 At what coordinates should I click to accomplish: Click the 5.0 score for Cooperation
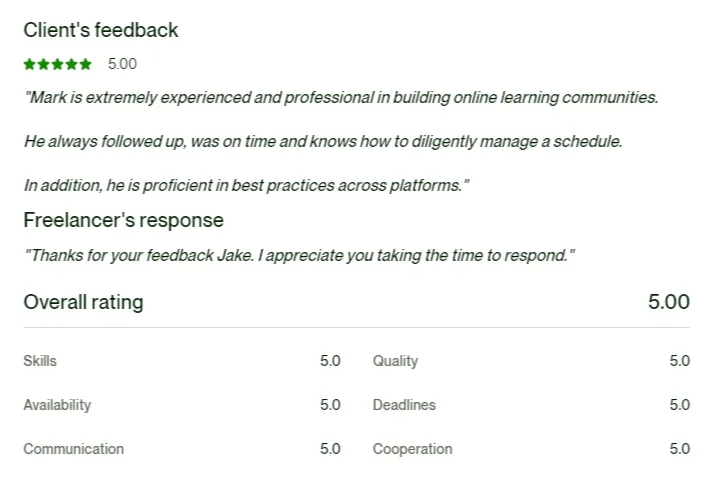[679, 449]
